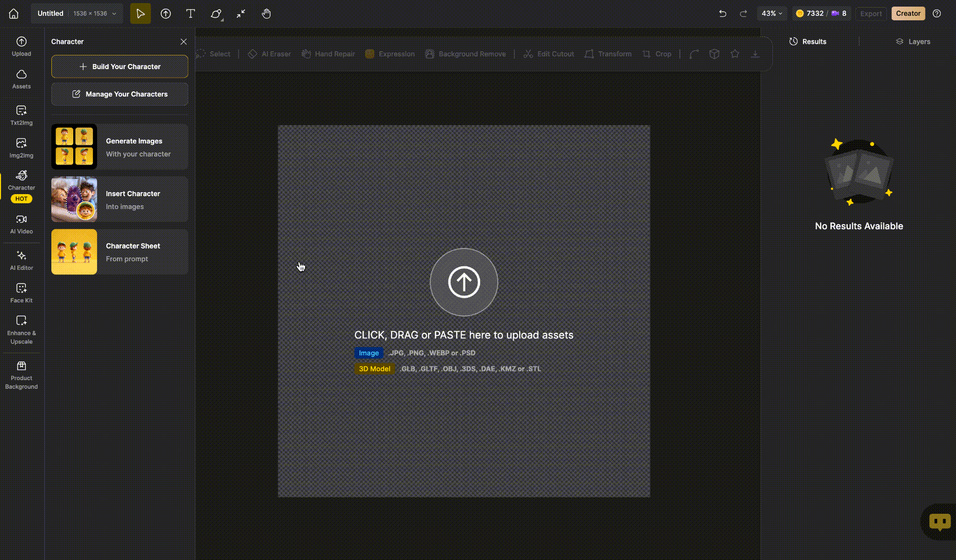The height and width of the screenshot is (560, 956).
Task: Switch to the Results tab
Action: tap(808, 42)
